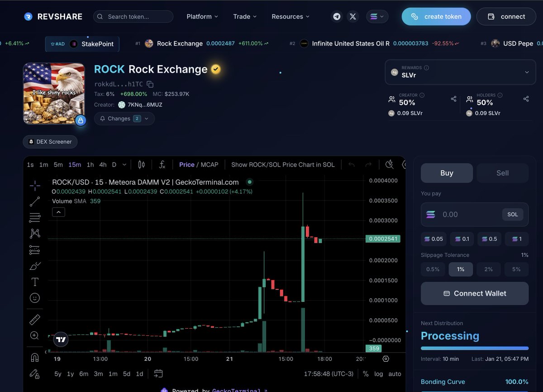Image resolution: width=543 pixels, height=392 pixels.
Task: Click the create token button
Action: pyautogui.click(x=436, y=17)
